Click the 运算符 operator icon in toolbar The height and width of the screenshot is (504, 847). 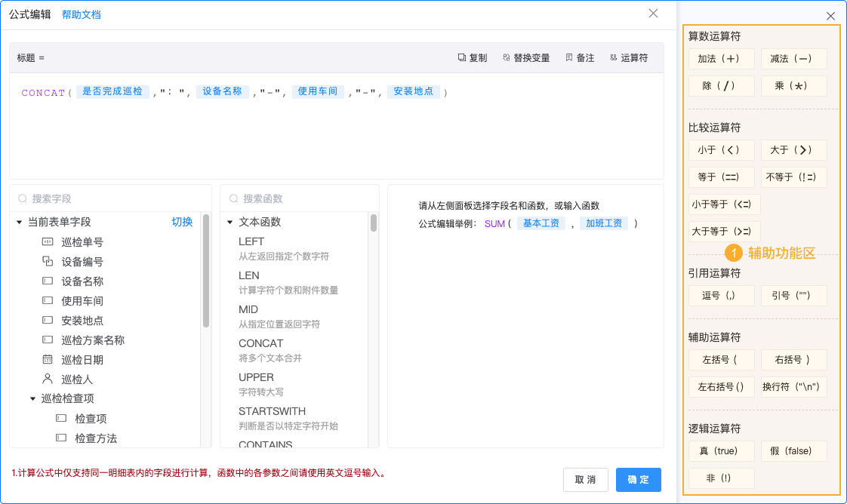[x=614, y=57]
